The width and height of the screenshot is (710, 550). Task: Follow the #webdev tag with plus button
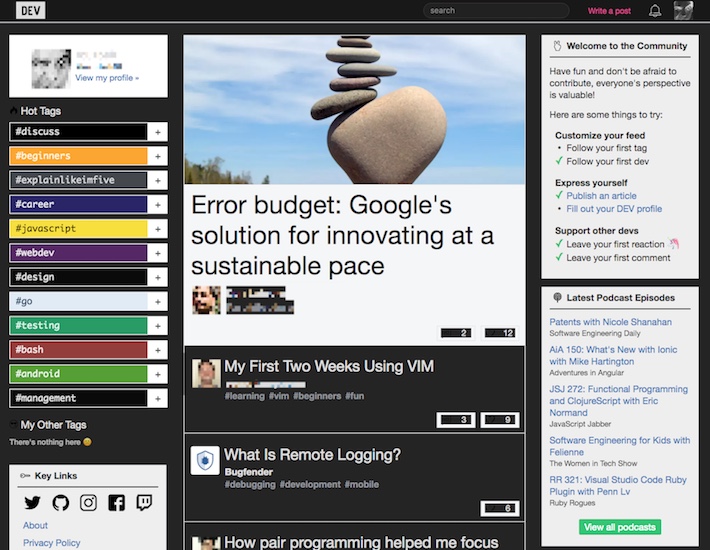point(158,253)
